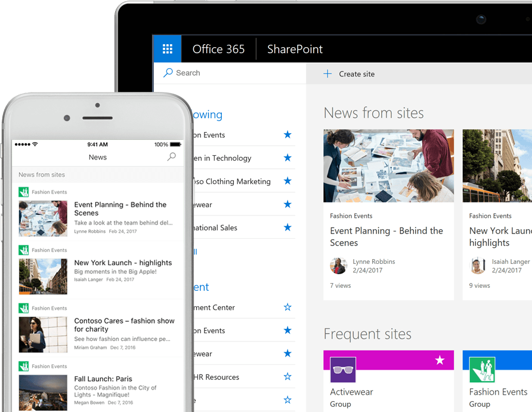Open the Fashion Events green site icon
Viewport: 532px width, 412px height.
(482, 370)
